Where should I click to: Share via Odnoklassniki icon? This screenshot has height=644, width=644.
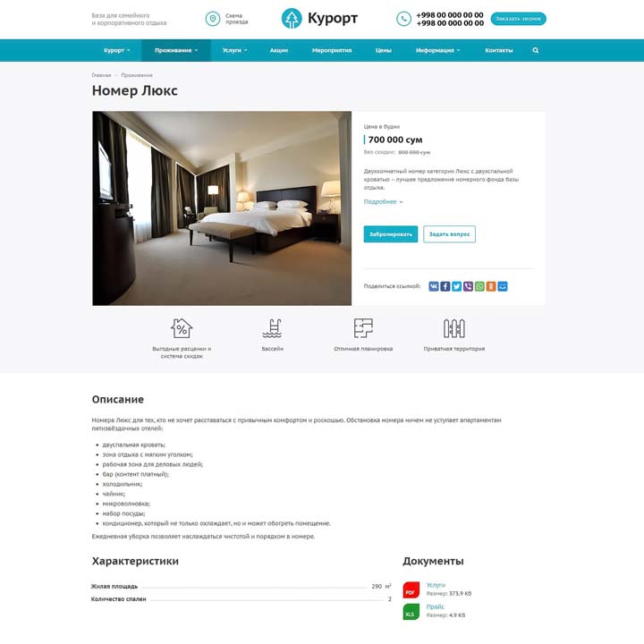(491, 286)
